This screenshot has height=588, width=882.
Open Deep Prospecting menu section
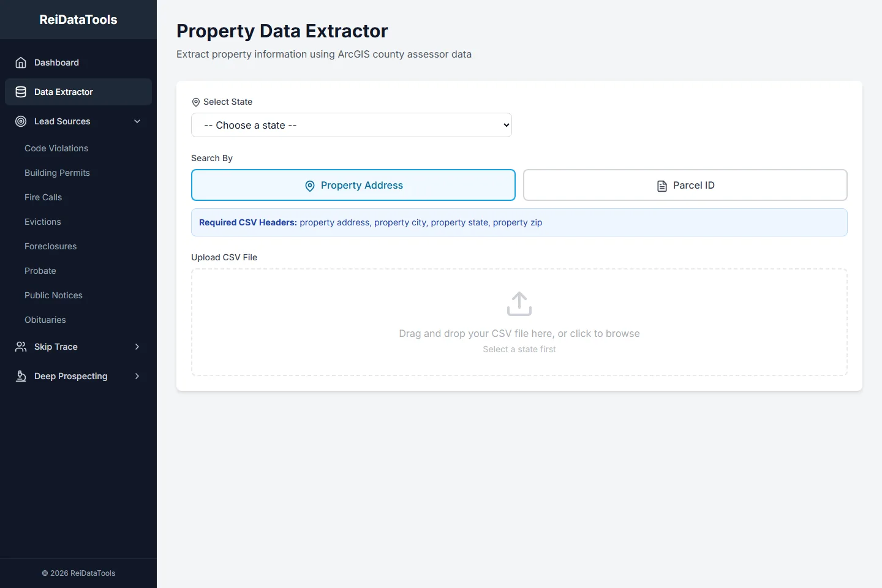tap(78, 376)
